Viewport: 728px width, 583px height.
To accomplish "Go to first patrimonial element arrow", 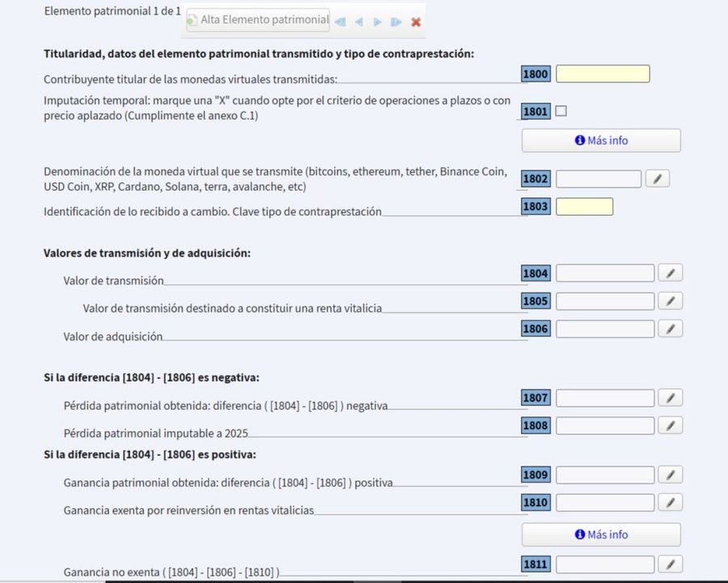I will point(340,22).
